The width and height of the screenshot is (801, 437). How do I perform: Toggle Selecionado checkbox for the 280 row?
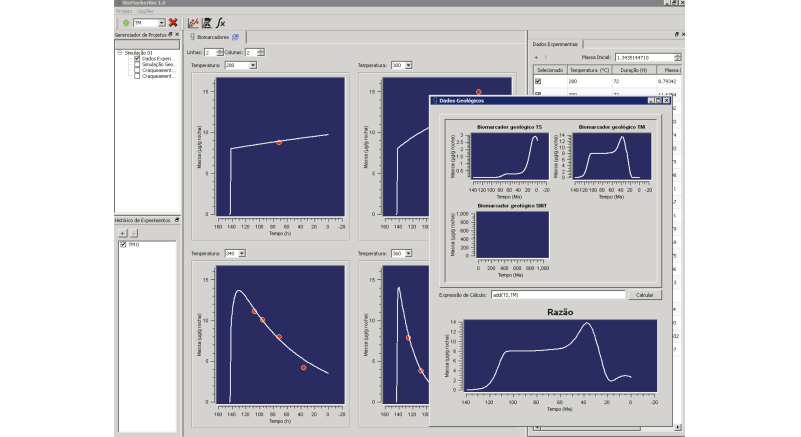[x=538, y=81]
